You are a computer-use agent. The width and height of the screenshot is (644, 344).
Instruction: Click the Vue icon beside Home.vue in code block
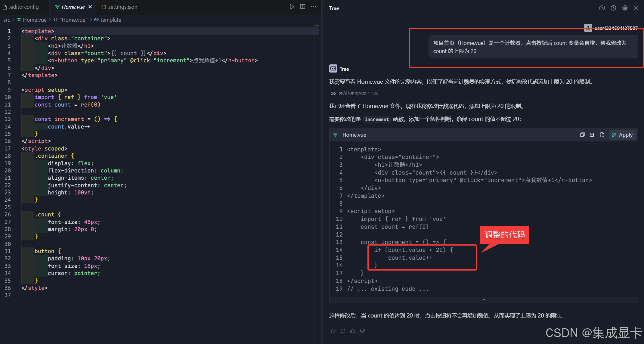pyautogui.click(x=335, y=135)
